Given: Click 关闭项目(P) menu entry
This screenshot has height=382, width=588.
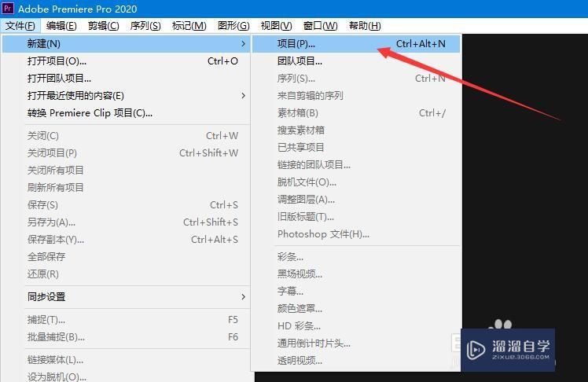Looking at the screenshot, I should click(126, 152).
